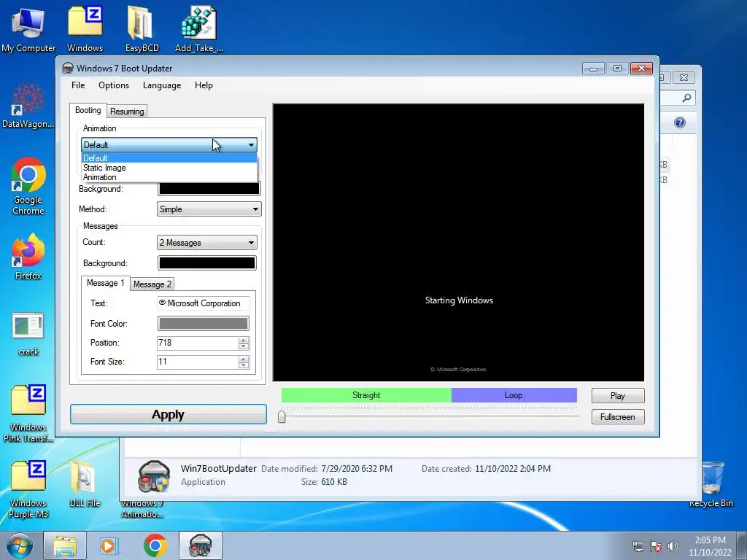Increase Position with up arrow
This screenshot has width=747, height=560.
tap(244, 340)
